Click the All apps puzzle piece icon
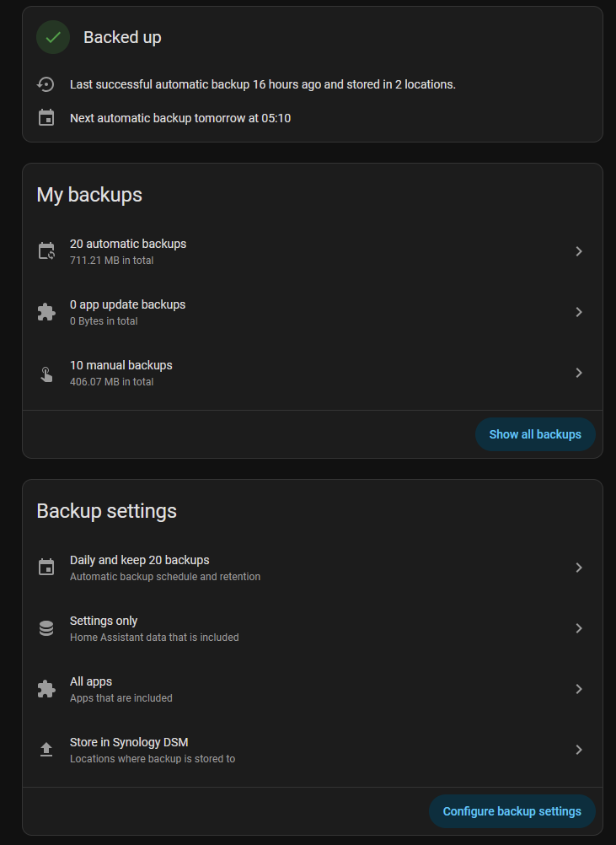The height and width of the screenshot is (845, 616). click(46, 689)
